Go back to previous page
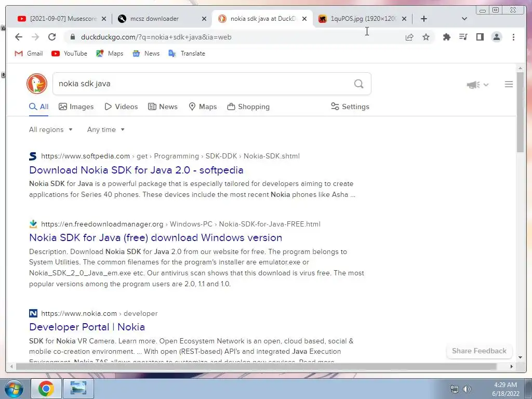This screenshot has width=532, height=399. (19, 37)
